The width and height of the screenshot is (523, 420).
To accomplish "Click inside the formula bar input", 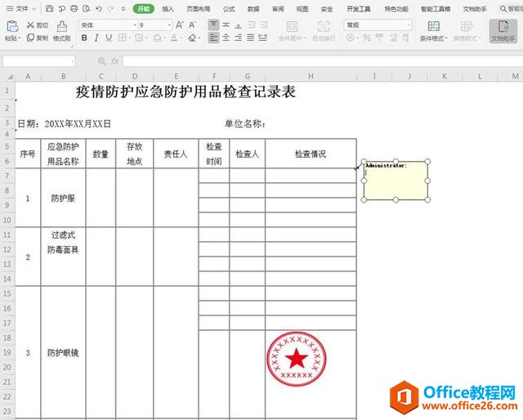I will click(323, 61).
